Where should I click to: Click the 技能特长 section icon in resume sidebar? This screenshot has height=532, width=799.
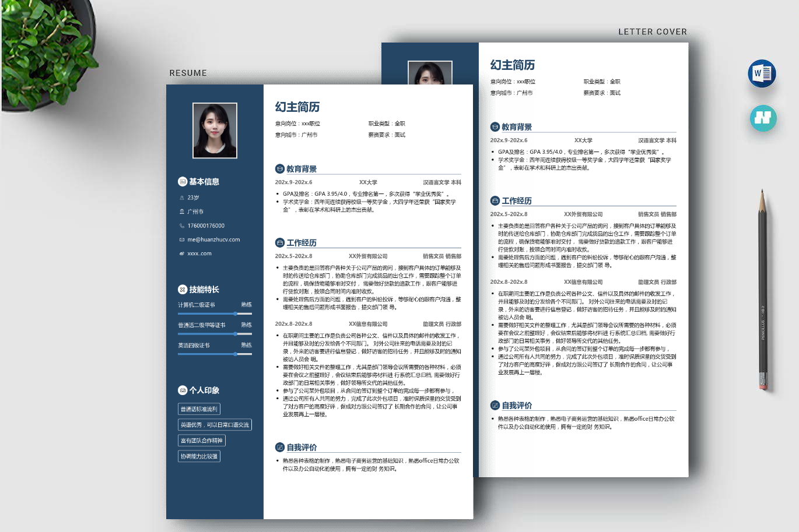coord(183,290)
